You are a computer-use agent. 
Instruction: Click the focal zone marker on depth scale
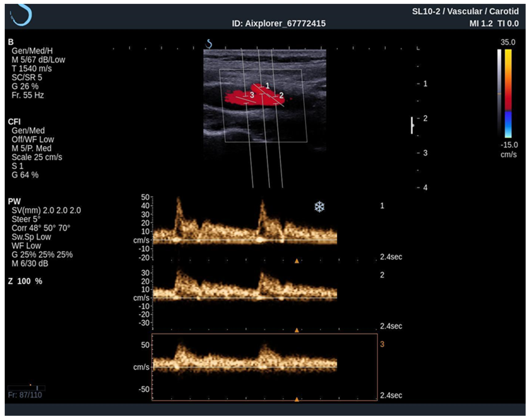(x=412, y=126)
